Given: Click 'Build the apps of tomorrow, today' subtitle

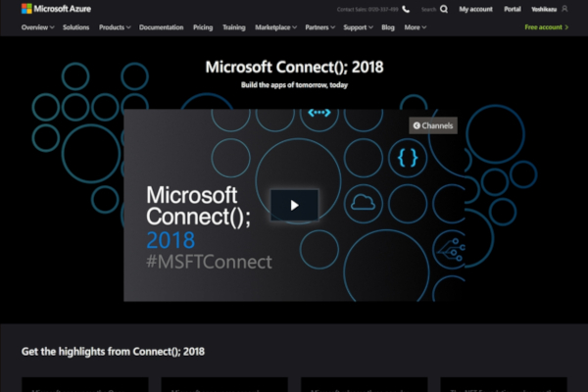Looking at the screenshot, I should 294,85.
